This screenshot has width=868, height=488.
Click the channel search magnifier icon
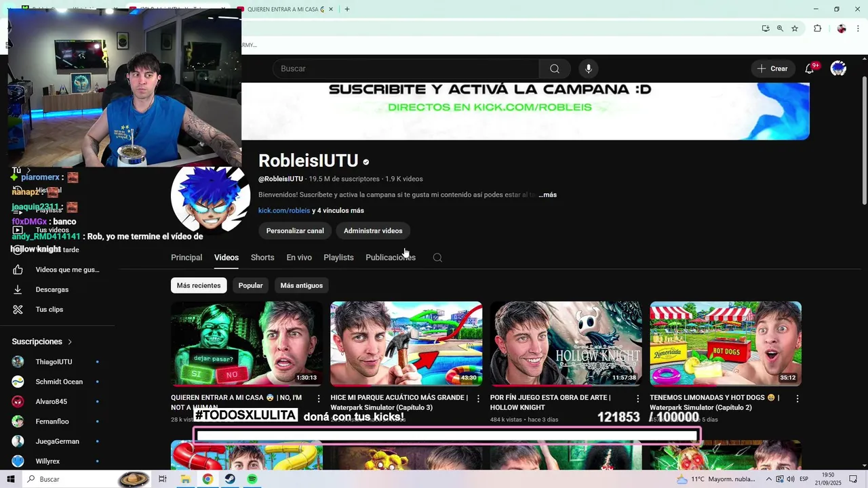click(437, 258)
